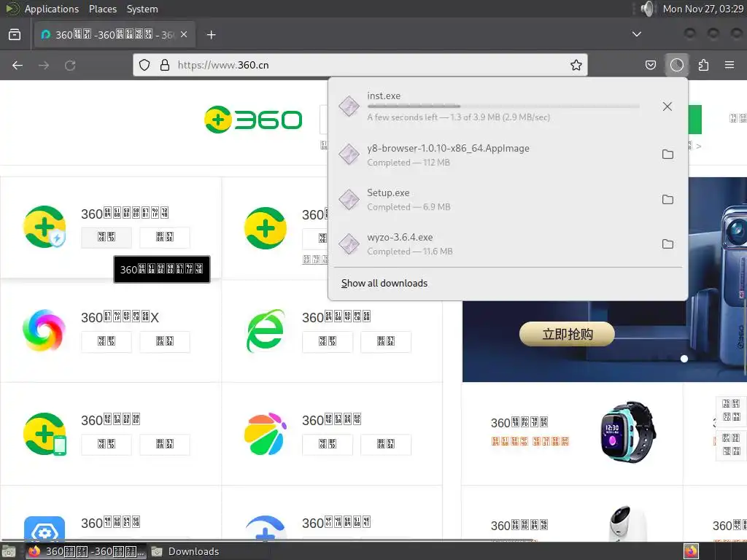Viewport: 747px width, 560px height.
Task: Show wyzo-3.6.4.exe in containing folder
Action: [x=667, y=244]
